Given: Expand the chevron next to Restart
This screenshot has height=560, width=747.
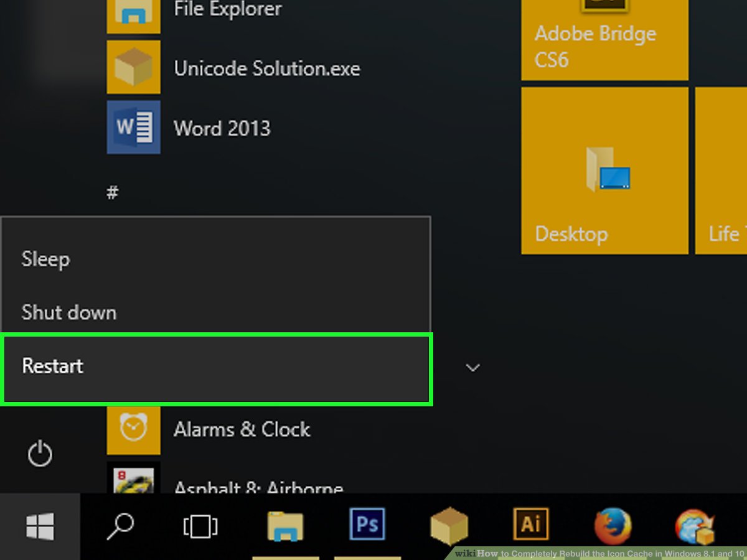Looking at the screenshot, I should point(473,368).
